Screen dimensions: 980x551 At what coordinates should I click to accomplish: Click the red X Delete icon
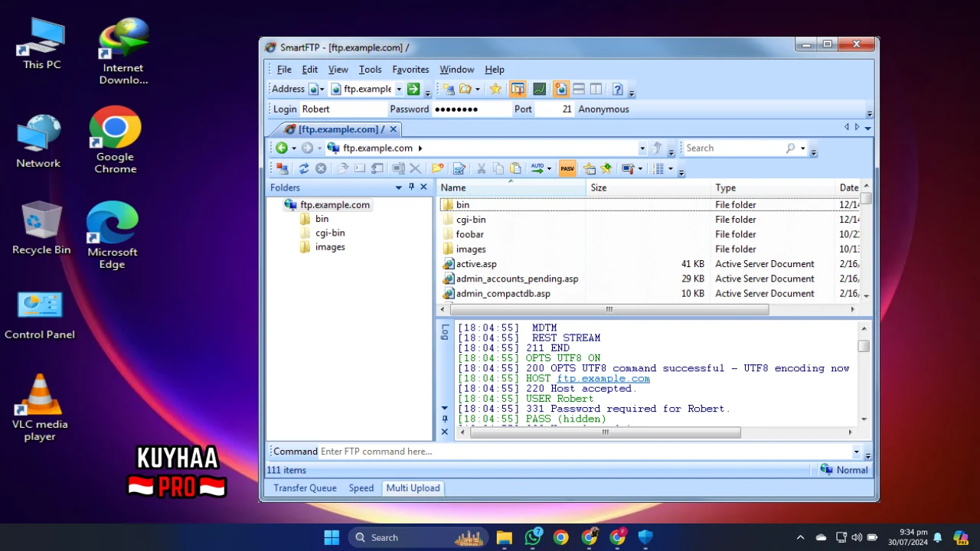415,168
